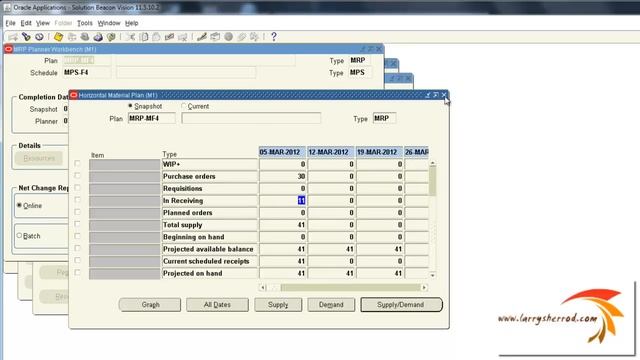Click the horizontal scrollbar left arrow
The width and height of the screenshot is (640, 360).
263,288
